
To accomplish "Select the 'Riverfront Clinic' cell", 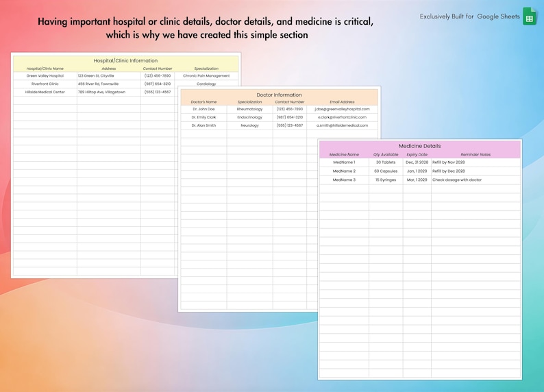I will pyautogui.click(x=45, y=84).
